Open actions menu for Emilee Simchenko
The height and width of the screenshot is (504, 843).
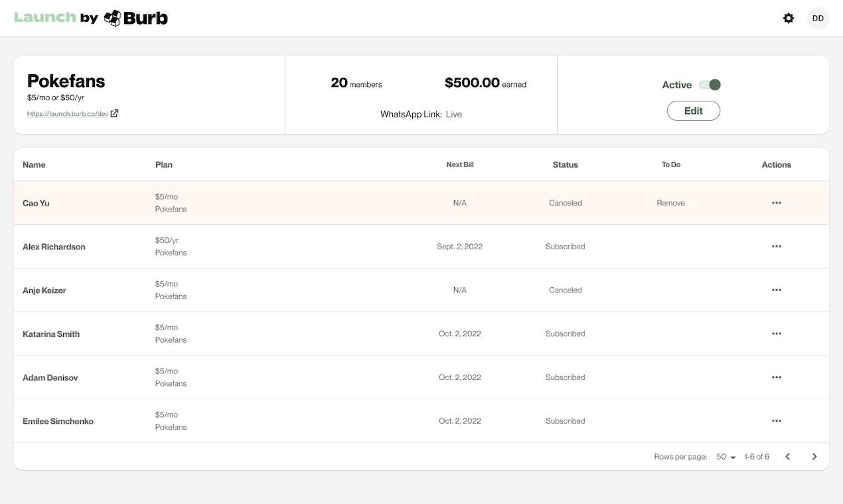(x=777, y=421)
